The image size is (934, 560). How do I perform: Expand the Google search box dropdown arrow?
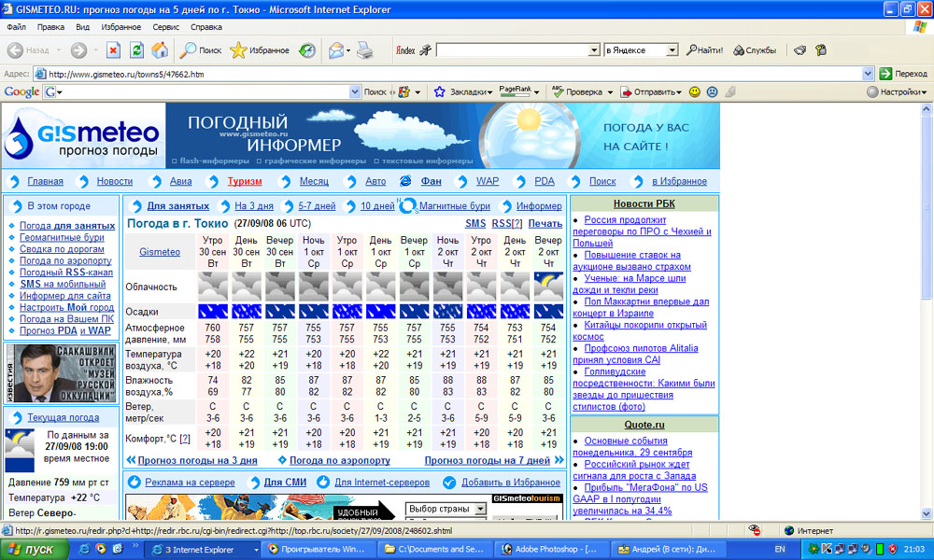point(355,92)
